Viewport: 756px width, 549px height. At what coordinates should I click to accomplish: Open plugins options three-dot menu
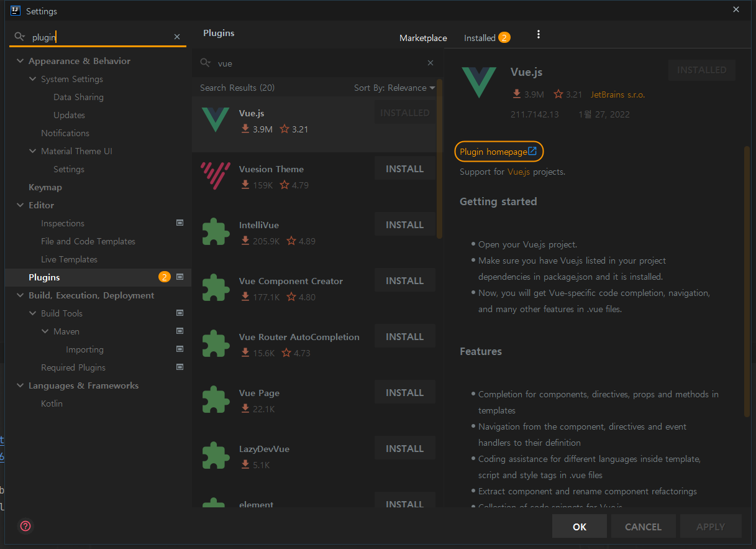click(x=539, y=34)
